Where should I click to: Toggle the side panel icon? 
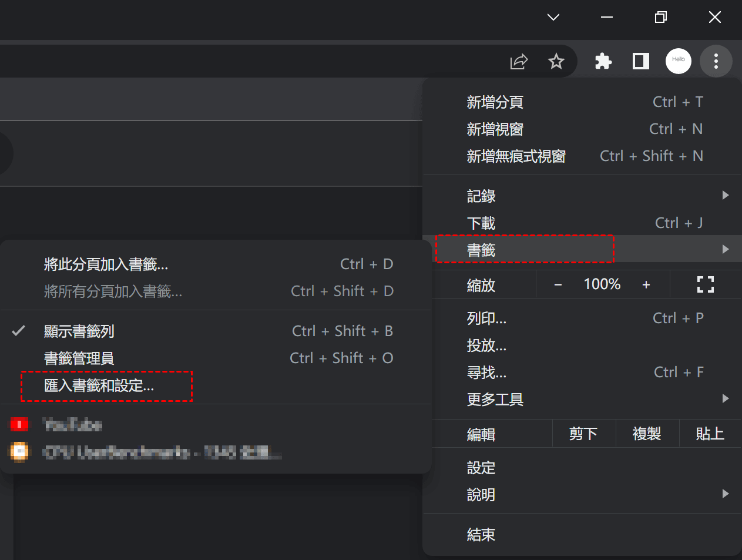click(x=640, y=61)
